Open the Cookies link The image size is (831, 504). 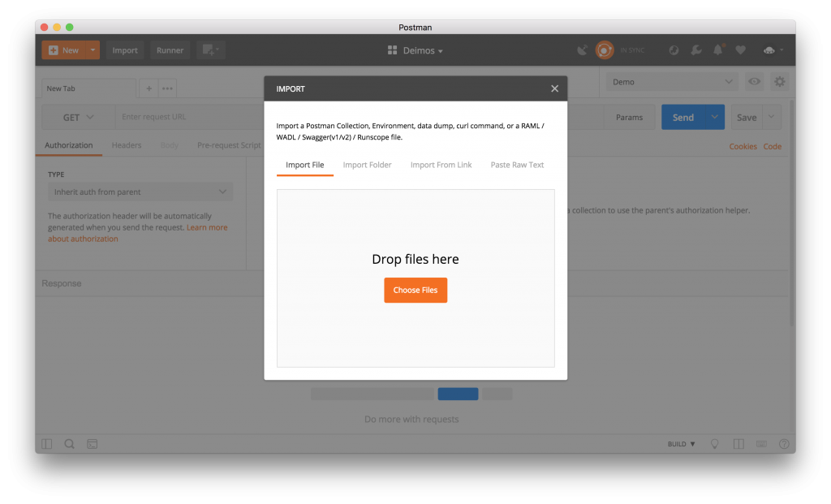click(x=743, y=146)
